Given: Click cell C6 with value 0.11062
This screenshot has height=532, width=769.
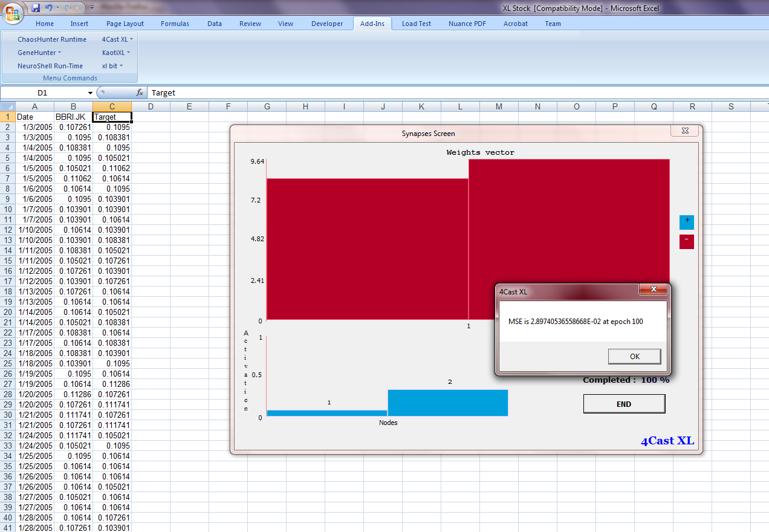Looking at the screenshot, I should tap(112, 168).
